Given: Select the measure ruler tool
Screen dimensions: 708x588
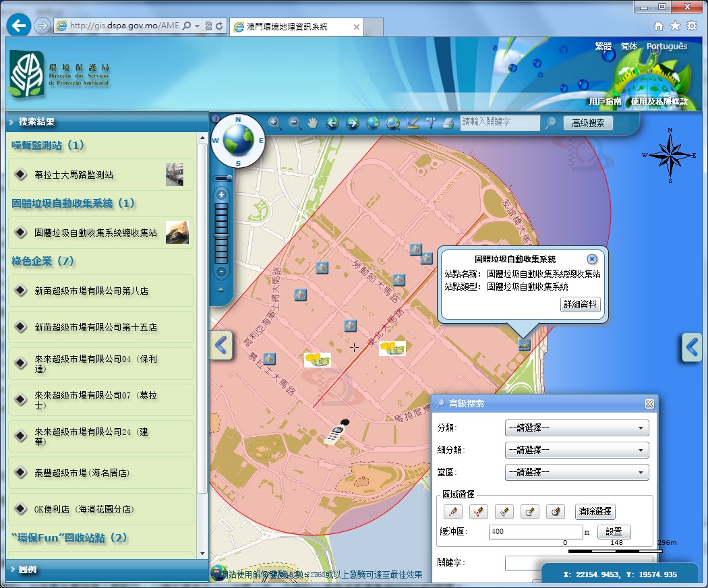Looking at the screenshot, I should click(413, 123).
